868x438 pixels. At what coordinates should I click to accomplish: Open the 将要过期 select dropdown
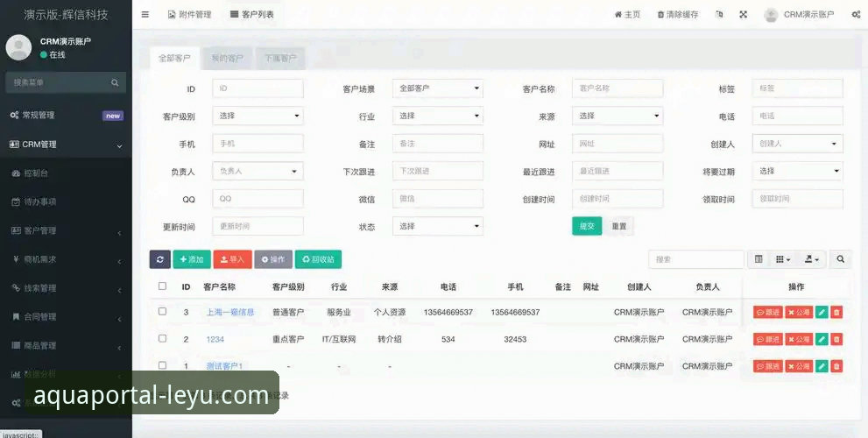coord(798,172)
